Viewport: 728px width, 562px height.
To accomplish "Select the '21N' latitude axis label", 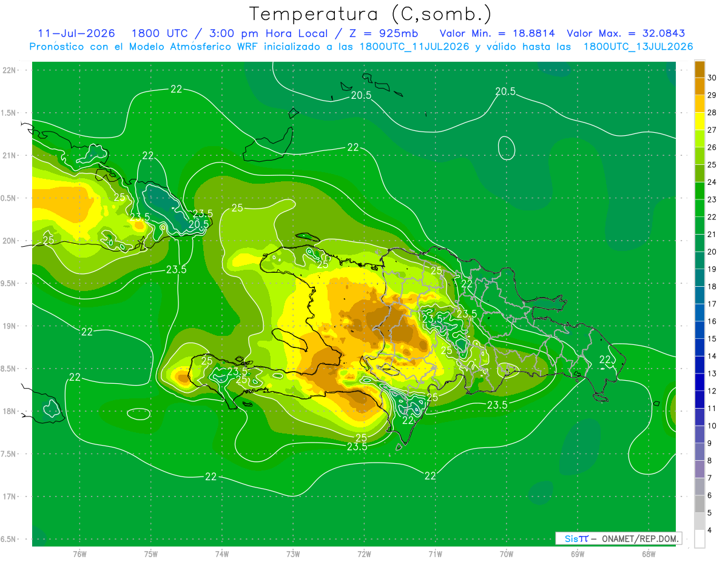I will click(x=8, y=155).
